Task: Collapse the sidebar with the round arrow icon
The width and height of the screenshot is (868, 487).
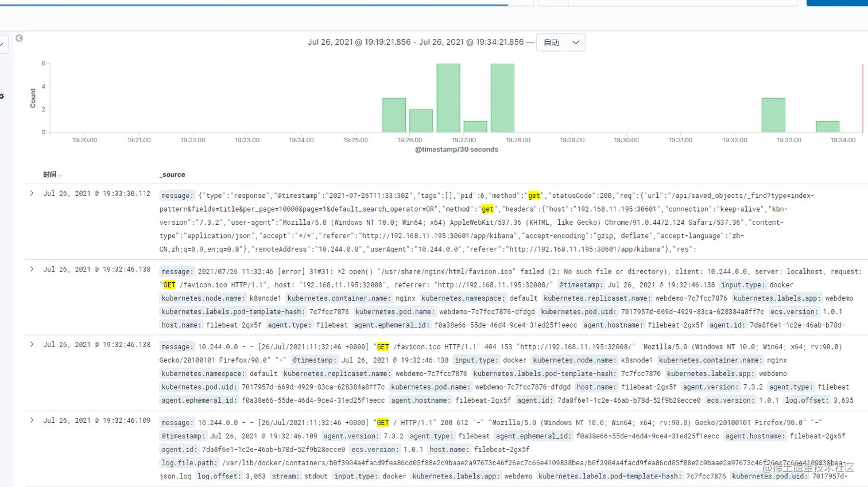Action: point(19,38)
